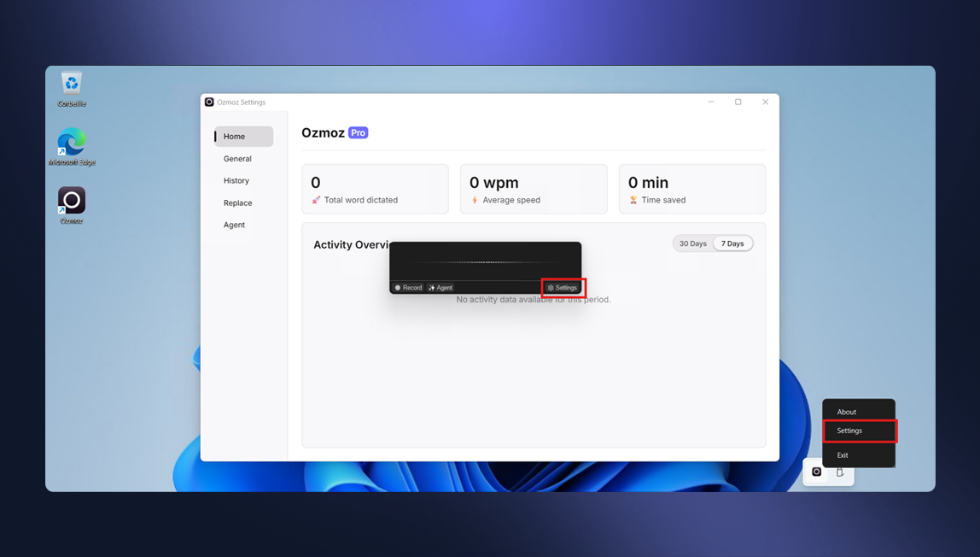Open the History section
980x557 pixels.
[236, 180]
